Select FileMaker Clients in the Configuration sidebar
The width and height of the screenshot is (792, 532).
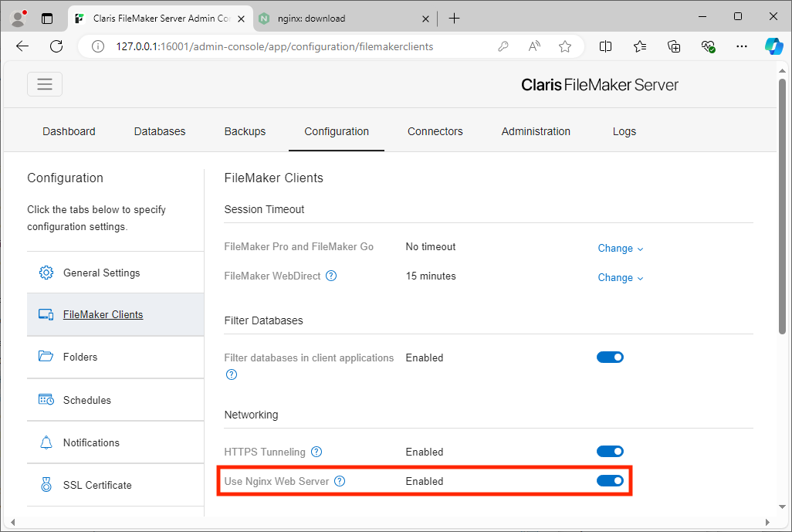click(103, 314)
